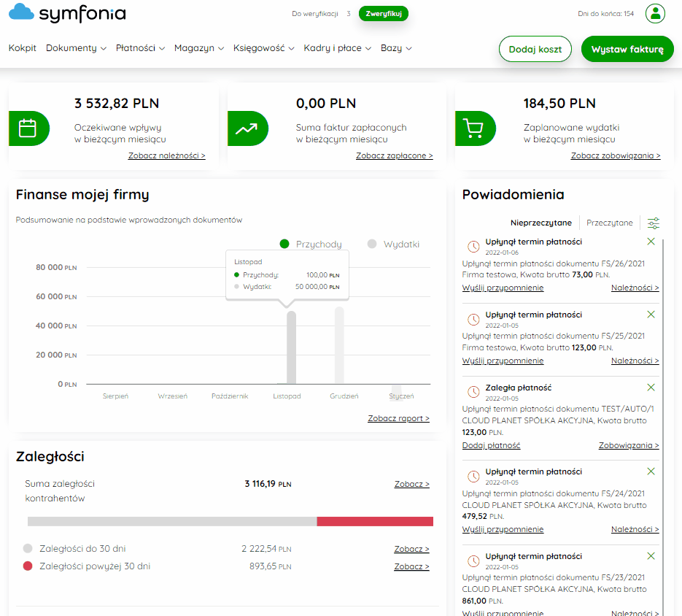
Task: Click the trending arrow icon for paid invoices
Action: [247, 128]
